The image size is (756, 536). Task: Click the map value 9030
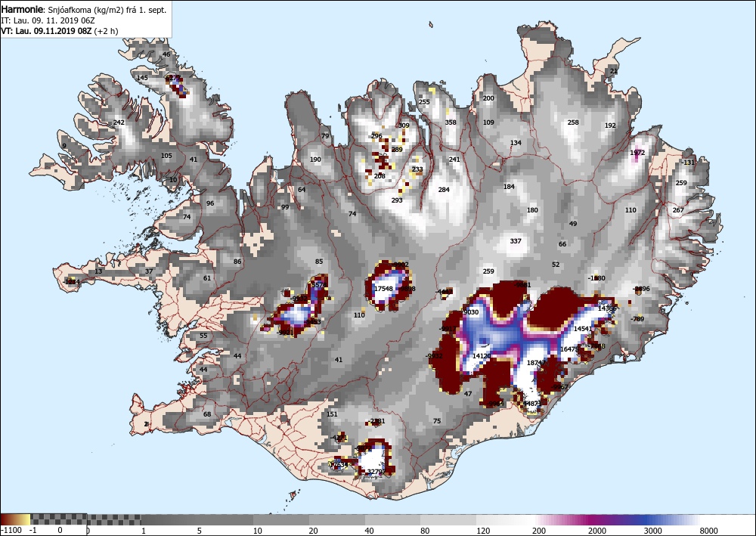click(x=471, y=312)
